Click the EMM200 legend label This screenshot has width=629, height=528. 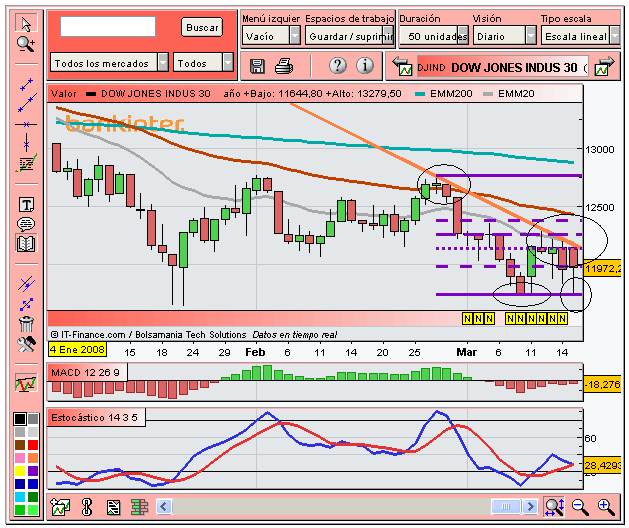[451, 94]
